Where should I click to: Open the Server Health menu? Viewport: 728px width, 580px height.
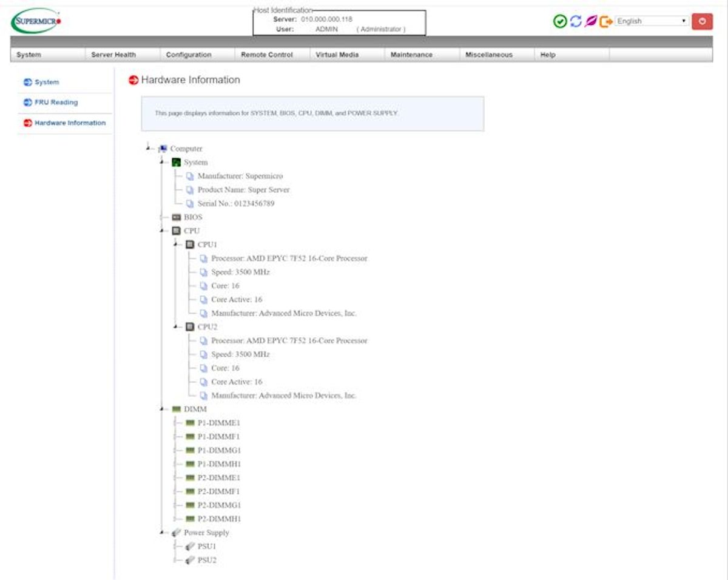tap(113, 55)
